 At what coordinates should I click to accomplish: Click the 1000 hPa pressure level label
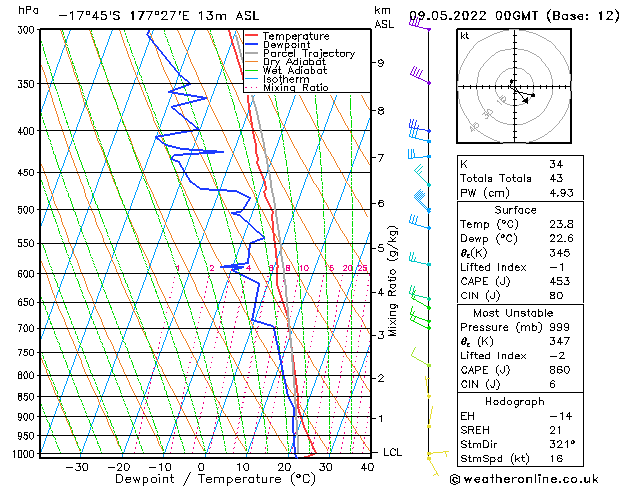pyautogui.click(x=23, y=454)
